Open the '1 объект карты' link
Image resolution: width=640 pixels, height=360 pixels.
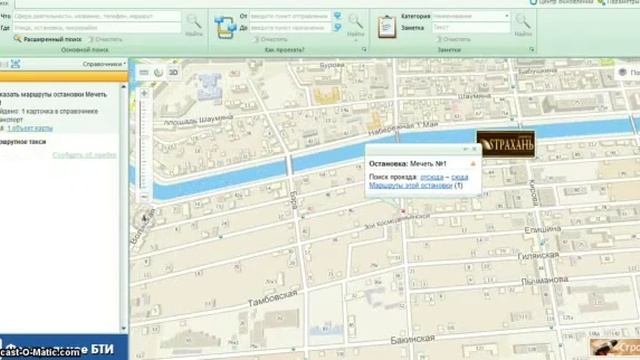tap(30, 128)
